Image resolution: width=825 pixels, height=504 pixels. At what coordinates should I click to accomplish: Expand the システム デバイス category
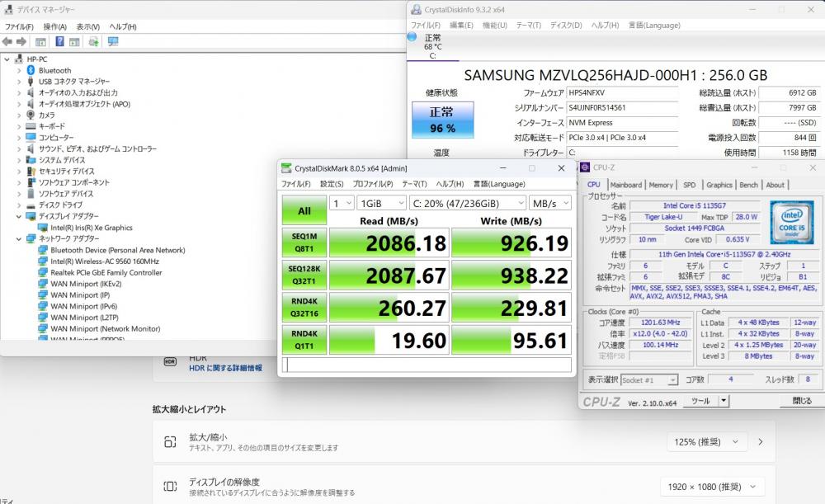tap(19, 160)
